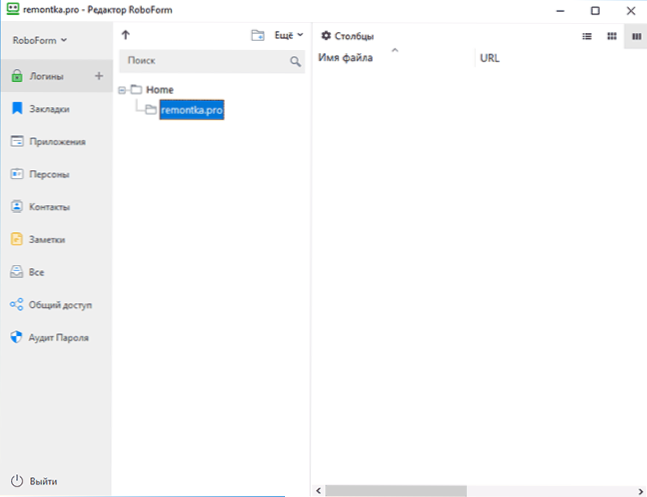Open the Заметки section label
The image size is (647, 497).
[47, 239]
